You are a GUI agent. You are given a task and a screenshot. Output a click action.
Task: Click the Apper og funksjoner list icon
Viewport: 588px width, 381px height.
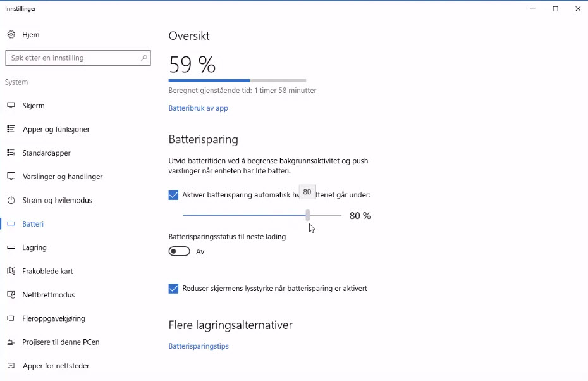click(11, 129)
